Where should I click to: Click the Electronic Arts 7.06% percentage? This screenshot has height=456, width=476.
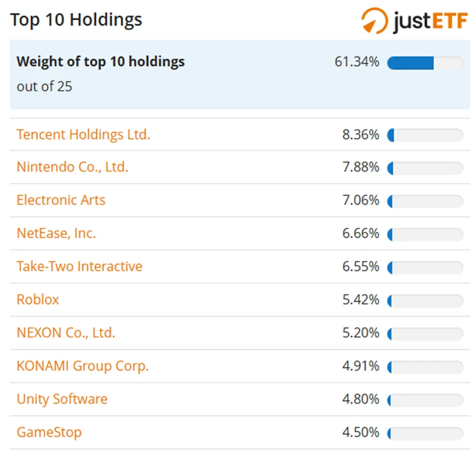[361, 200]
